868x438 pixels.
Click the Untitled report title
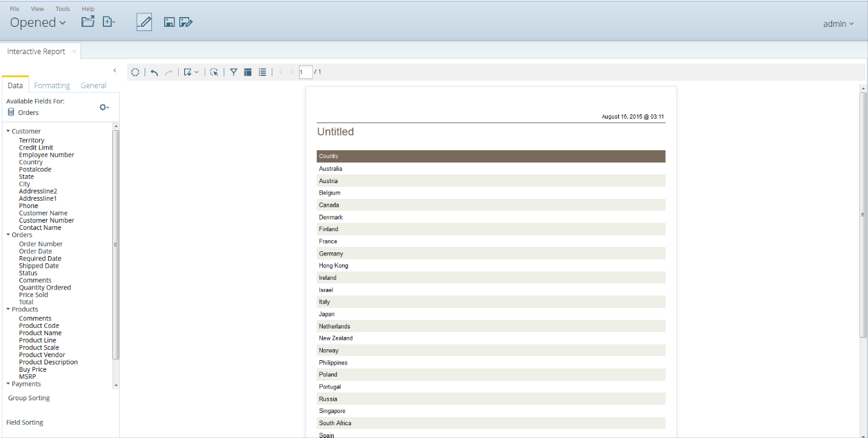tap(336, 132)
